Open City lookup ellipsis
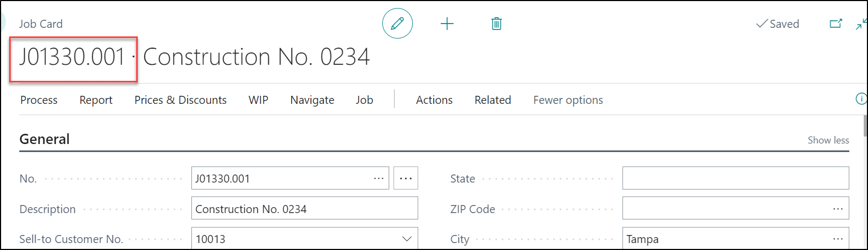Image resolution: width=868 pixels, height=250 pixels. coord(838,239)
